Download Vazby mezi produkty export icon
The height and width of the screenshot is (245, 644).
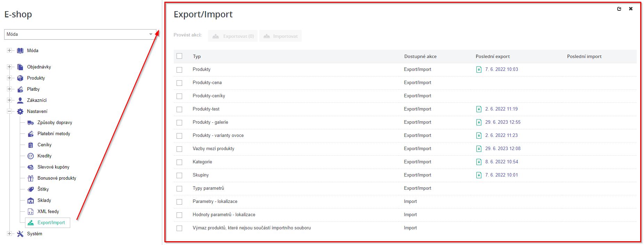[479, 149]
